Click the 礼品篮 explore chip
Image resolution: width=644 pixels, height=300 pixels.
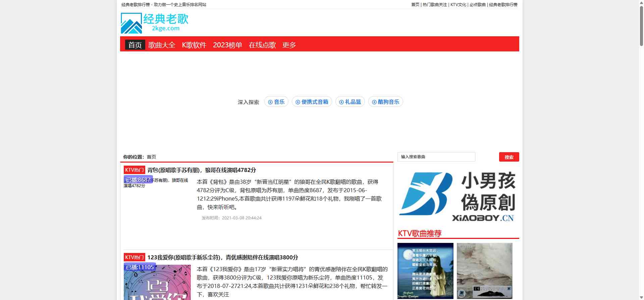(x=350, y=102)
